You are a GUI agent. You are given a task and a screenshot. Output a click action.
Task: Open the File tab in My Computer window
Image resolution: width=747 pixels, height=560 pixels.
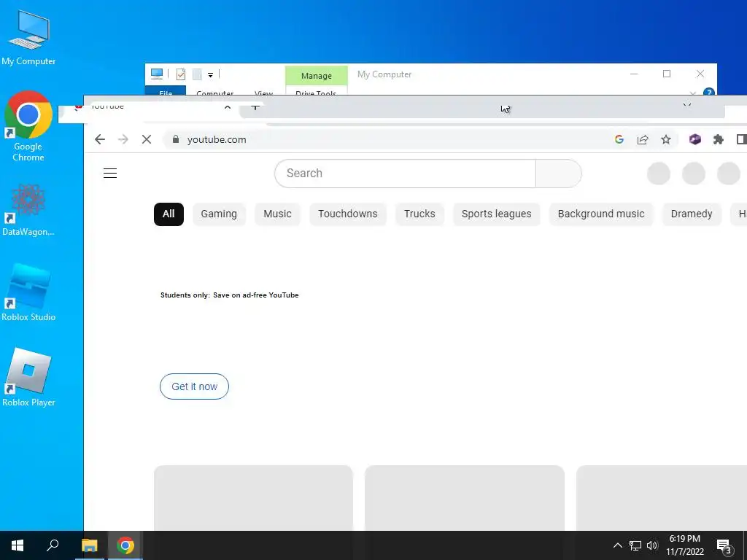click(x=166, y=91)
